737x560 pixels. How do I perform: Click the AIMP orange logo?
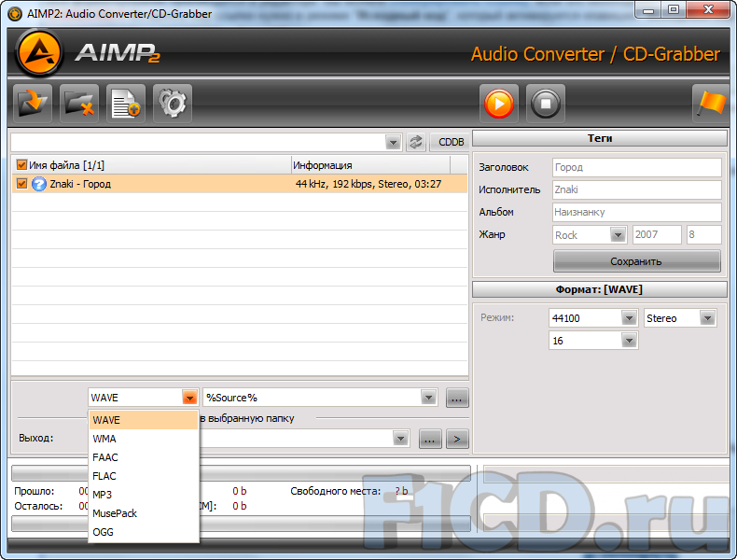click(39, 53)
